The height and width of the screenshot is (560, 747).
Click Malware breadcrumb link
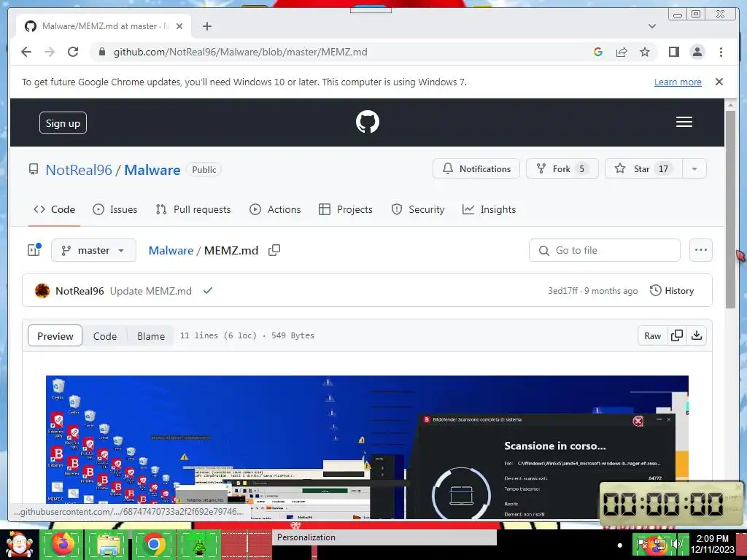(x=171, y=251)
